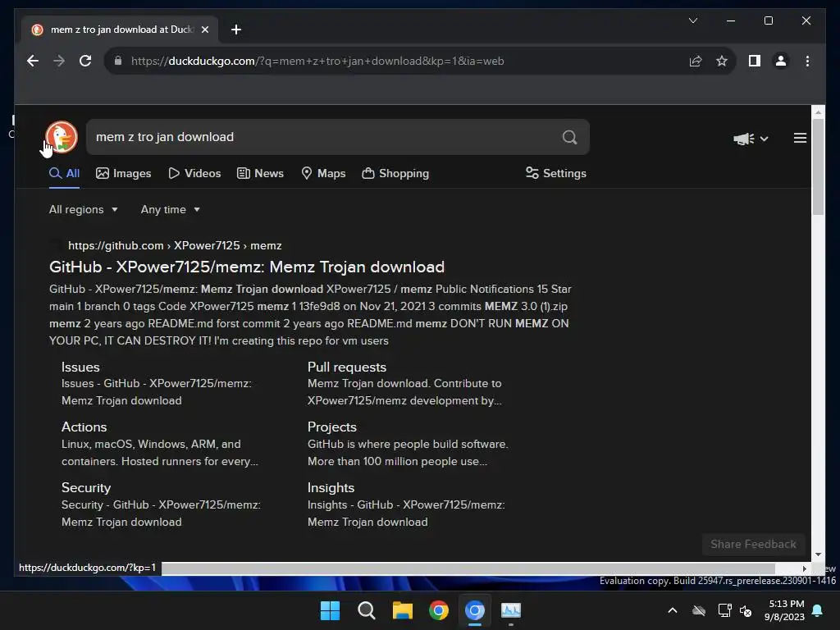Click the share page icon in address bar
840x630 pixels.
tap(696, 61)
